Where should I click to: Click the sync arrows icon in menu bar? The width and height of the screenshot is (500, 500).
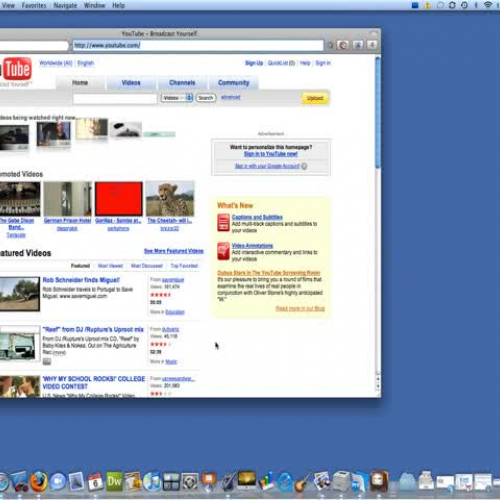tap(452, 5)
